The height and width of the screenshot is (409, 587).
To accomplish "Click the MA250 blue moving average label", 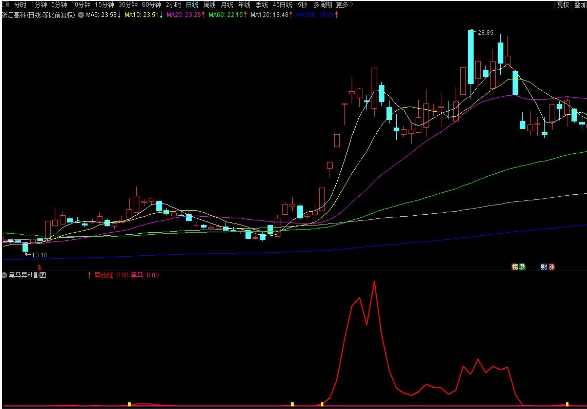I will pyautogui.click(x=316, y=15).
